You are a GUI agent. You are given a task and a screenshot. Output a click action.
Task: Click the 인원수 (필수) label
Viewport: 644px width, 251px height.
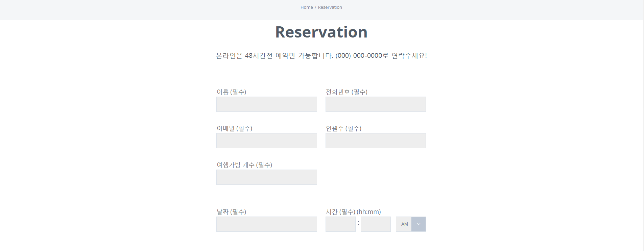(x=343, y=128)
